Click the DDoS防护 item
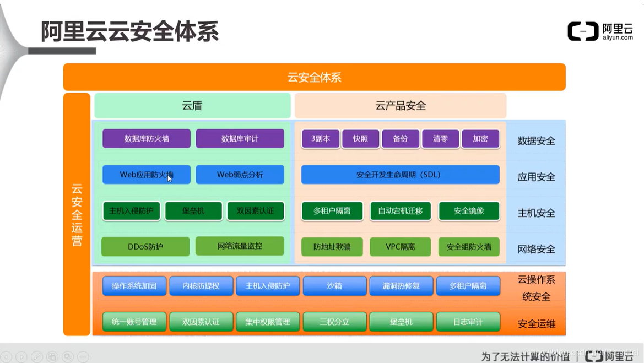 pos(145,247)
